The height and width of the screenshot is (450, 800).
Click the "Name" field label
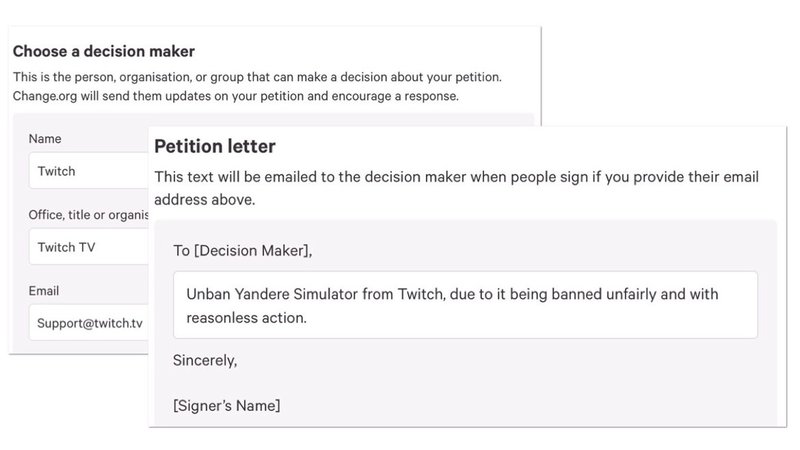point(46,138)
